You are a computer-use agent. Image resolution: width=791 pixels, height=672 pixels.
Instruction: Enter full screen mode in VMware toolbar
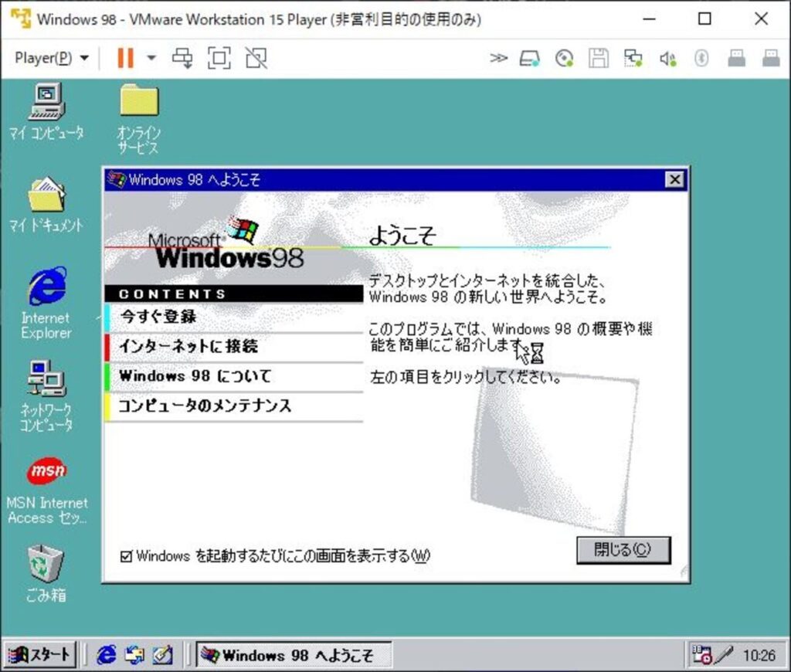(219, 58)
